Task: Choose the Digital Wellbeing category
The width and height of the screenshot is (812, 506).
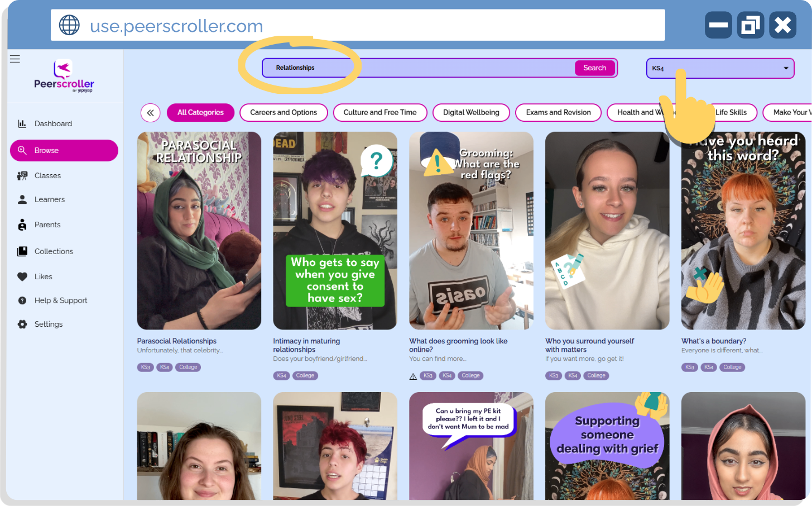Action: tap(471, 112)
